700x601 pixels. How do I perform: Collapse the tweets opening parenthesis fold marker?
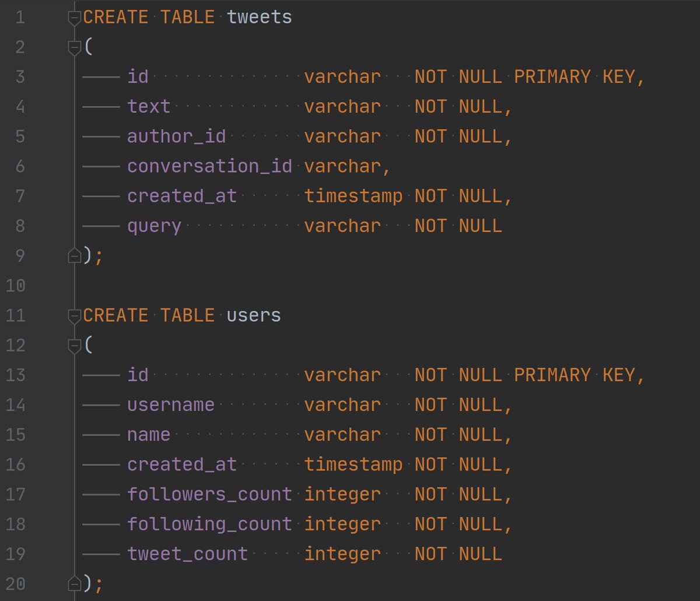click(x=74, y=48)
